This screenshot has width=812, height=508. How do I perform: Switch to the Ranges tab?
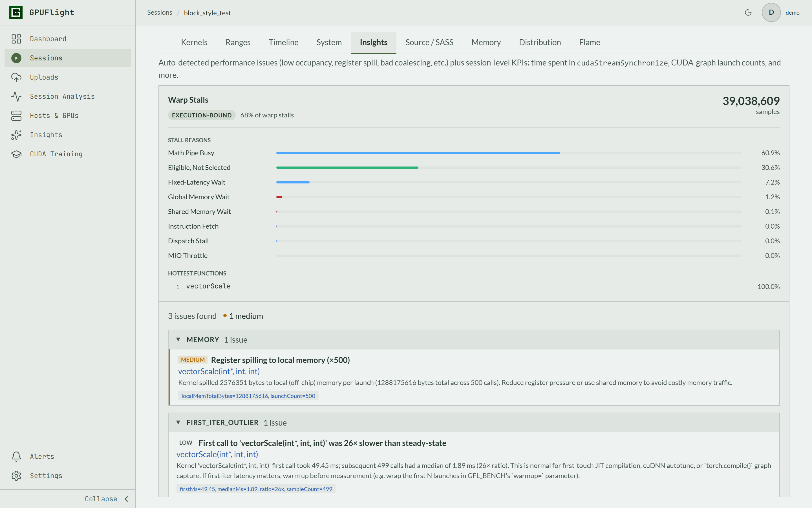[x=238, y=42]
